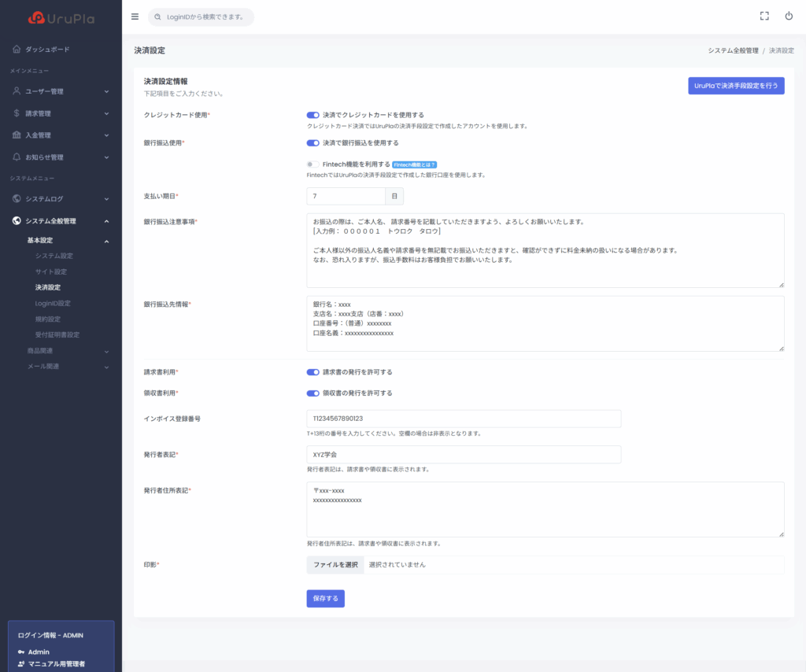Enable the Fintech function toggle

coord(312,164)
